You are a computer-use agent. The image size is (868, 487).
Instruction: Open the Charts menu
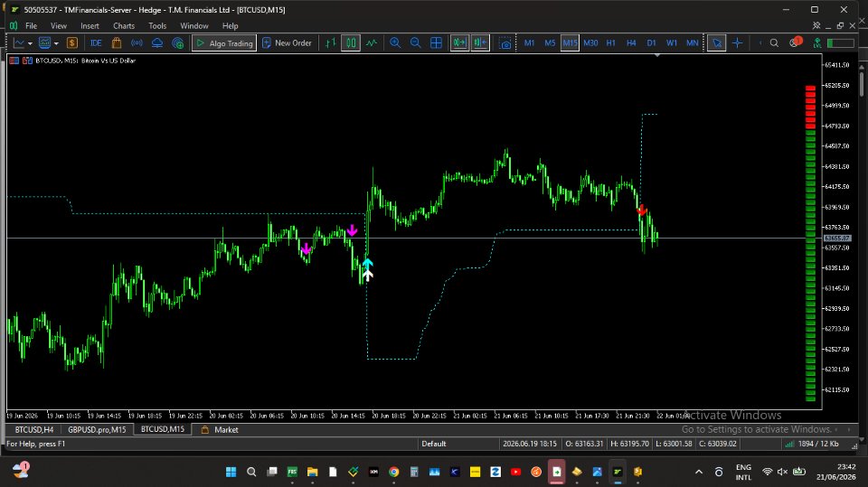coord(124,25)
